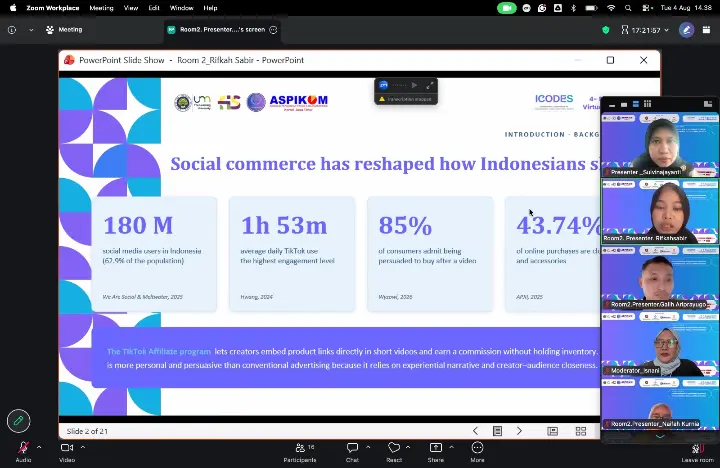
Task: Switch video panel to single speaker view
Action: pos(624,104)
